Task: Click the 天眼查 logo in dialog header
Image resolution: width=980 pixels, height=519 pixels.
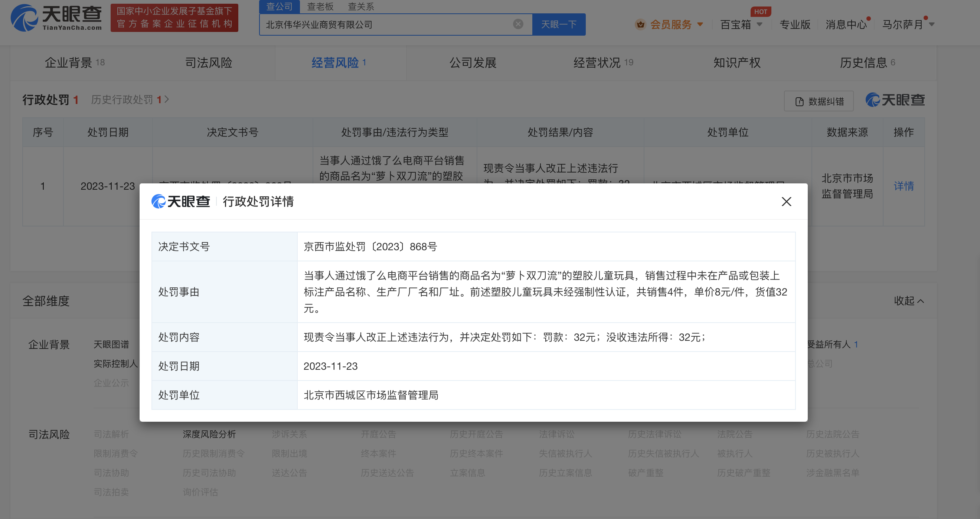Action: coord(181,201)
